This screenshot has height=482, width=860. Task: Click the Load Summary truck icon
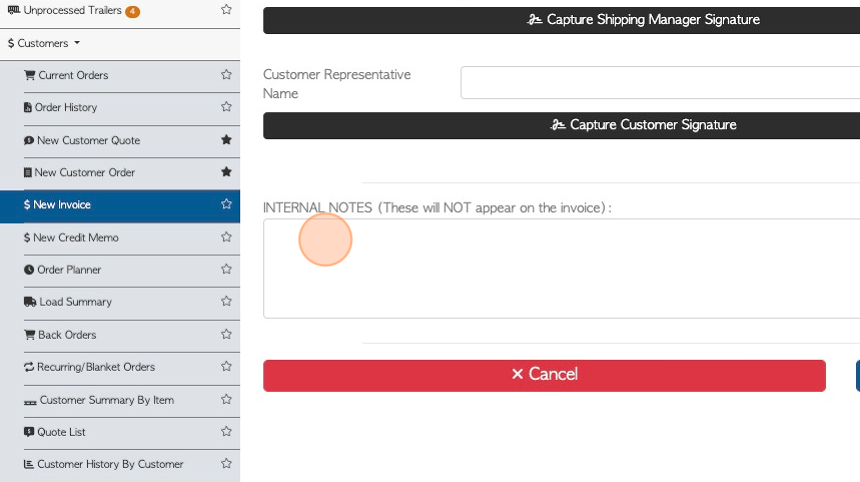30,302
